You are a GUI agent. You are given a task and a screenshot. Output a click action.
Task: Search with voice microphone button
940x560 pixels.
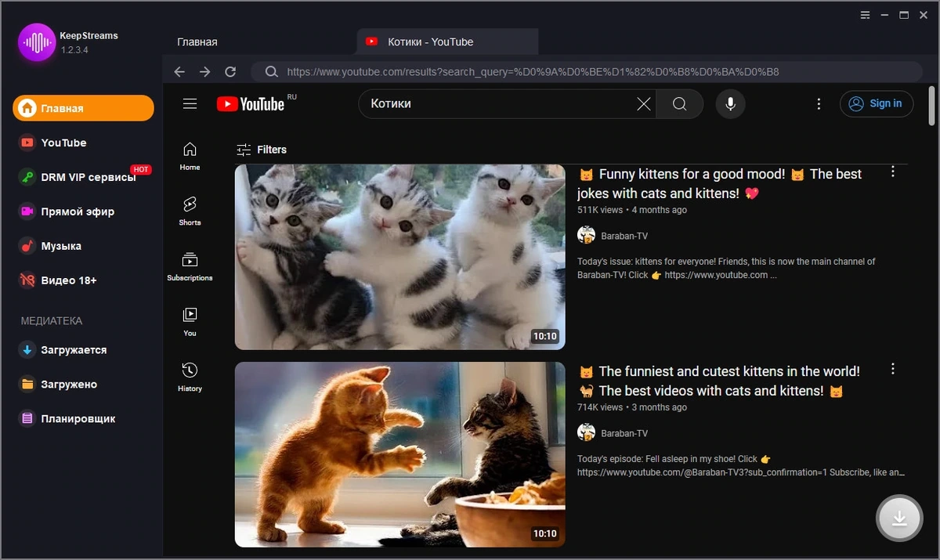tap(730, 103)
